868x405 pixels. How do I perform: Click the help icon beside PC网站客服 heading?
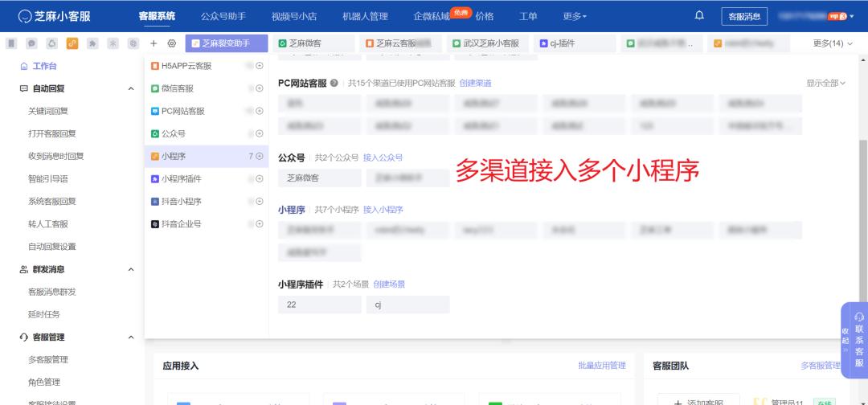334,83
